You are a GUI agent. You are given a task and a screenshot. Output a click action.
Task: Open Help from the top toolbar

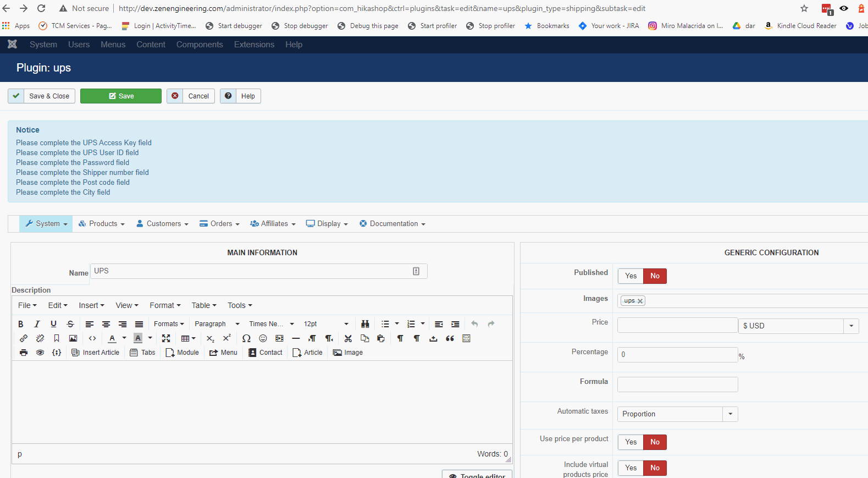(x=240, y=96)
